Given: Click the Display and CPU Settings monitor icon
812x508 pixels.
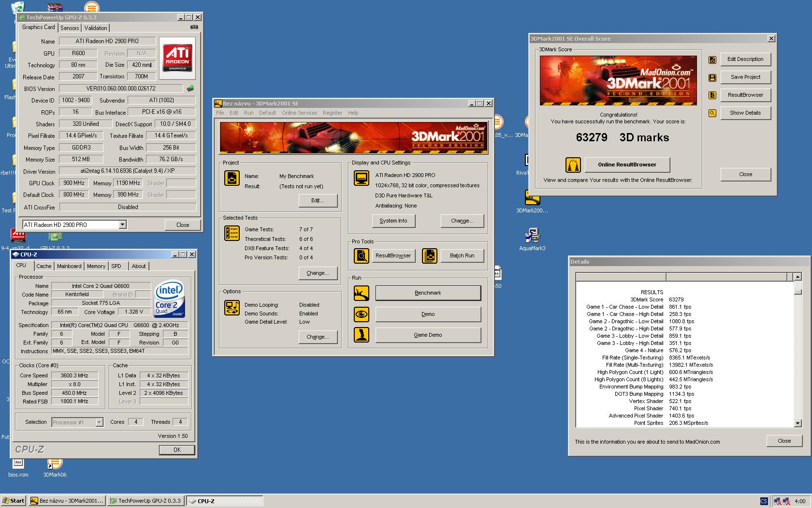Looking at the screenshot, I should (x=361, y=178).
